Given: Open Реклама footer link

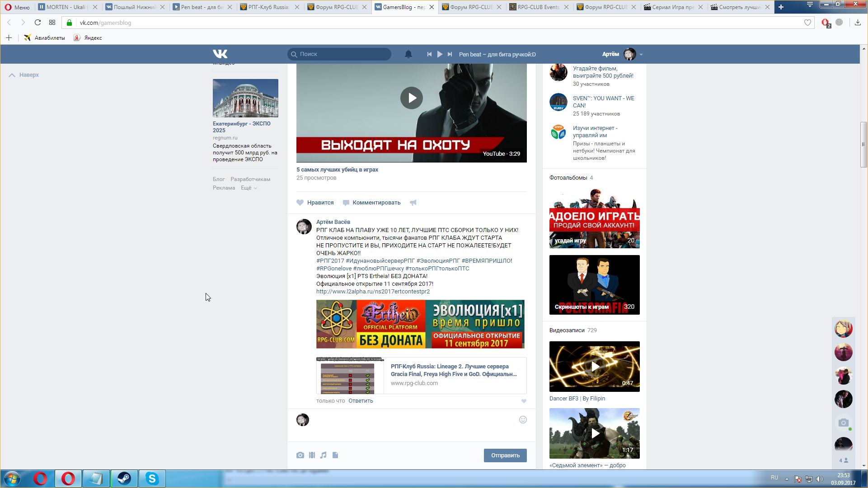Looking at the screenshot, I should point(224,188).
